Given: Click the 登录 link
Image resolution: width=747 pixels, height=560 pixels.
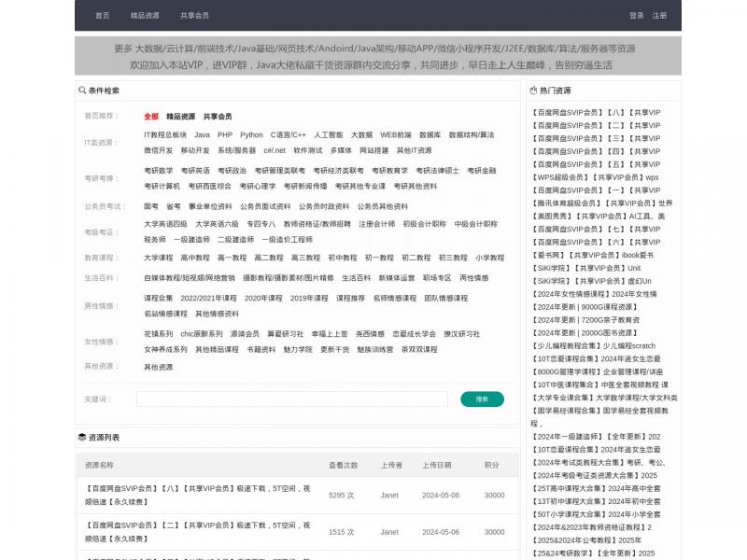Looking at the screenshot, I should [x=637, y=16].
